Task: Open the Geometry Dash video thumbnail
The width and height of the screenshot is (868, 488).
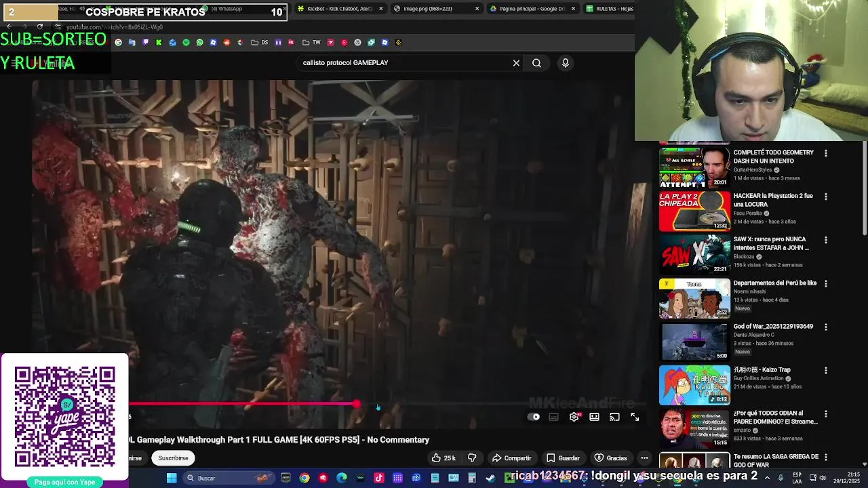Action: [x=694, y=167]
